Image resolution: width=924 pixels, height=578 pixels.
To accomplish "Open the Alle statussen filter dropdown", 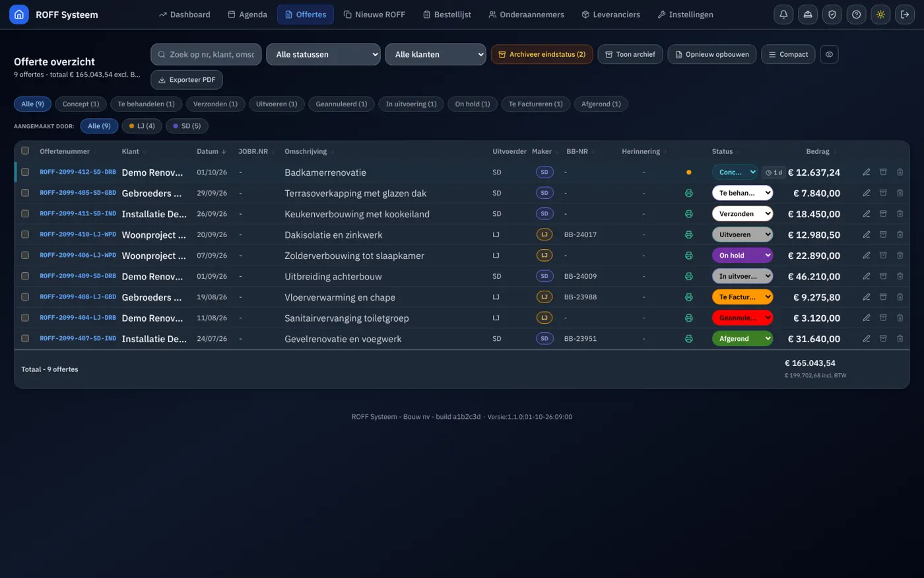I will 323,54.
